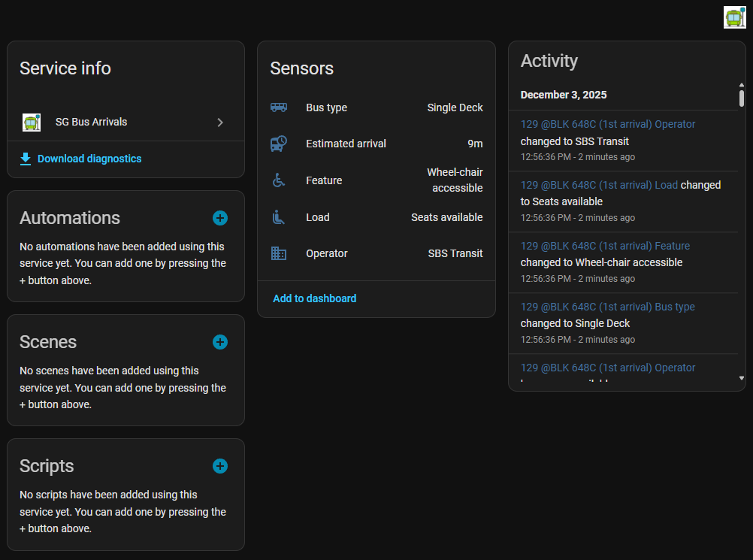Expand SG Bus Arrivals chevron arrow
Image resolution: width=753 pixels, height=560 pixels.
[x=220, y=123]
